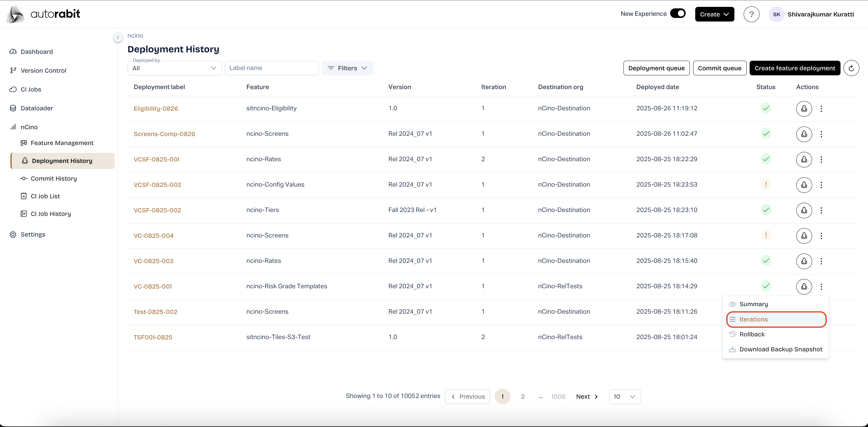
Task: Click the refresh icon beside Create feature deployment
Action: (x=851, y=68)
